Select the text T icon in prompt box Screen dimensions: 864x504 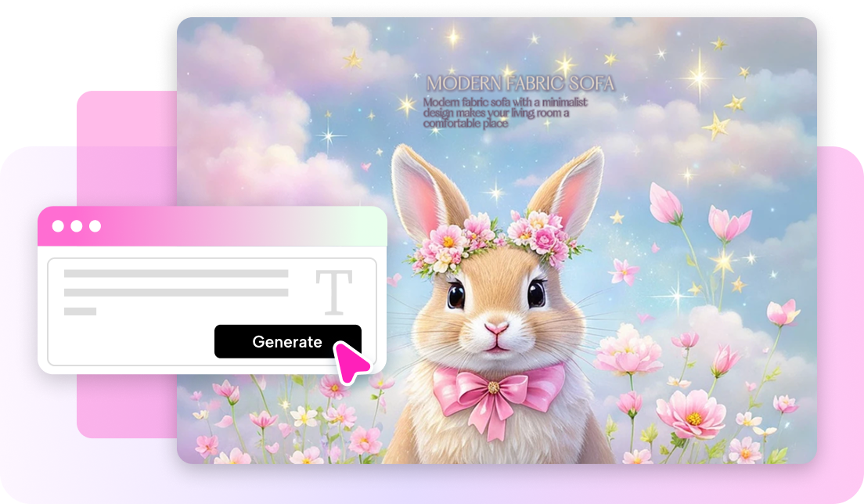coord(334,293)
